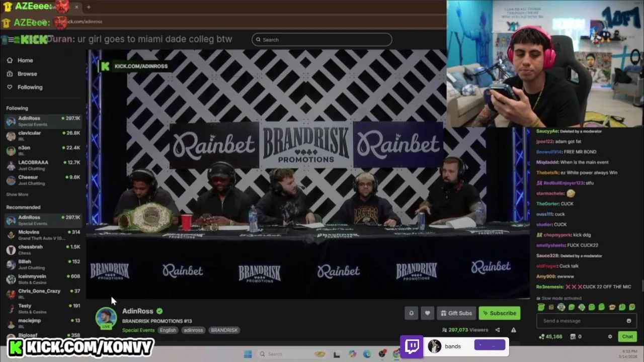644x362 pixels.
Task: Open chessbrah recommended channel
Action: click(x=43, y=249)
